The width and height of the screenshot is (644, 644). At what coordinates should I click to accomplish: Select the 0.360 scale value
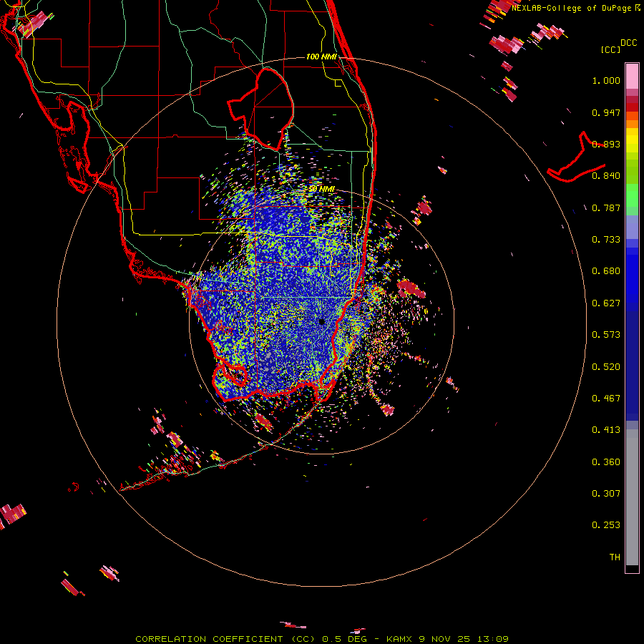tap(606, 462)
